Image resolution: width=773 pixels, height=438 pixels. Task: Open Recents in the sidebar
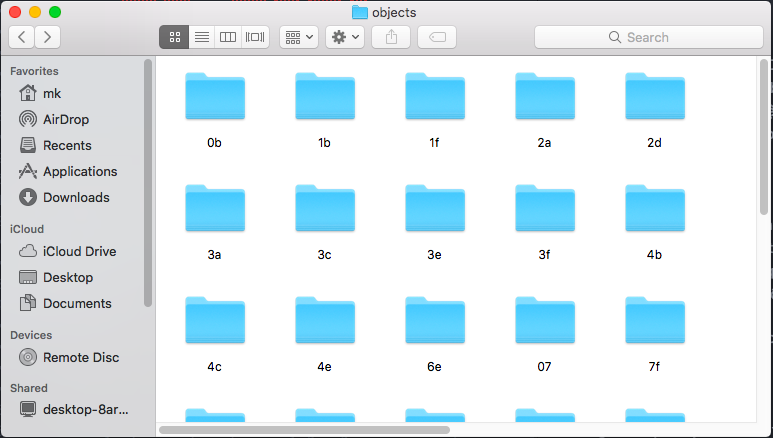(55, 146)
